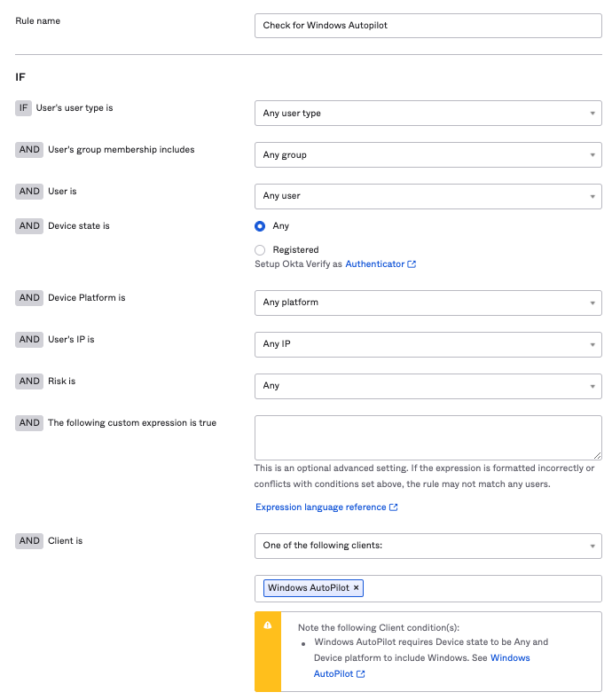Click the clients tag input box
This screenshot has width=612, height=700.
tap(479, 588)
